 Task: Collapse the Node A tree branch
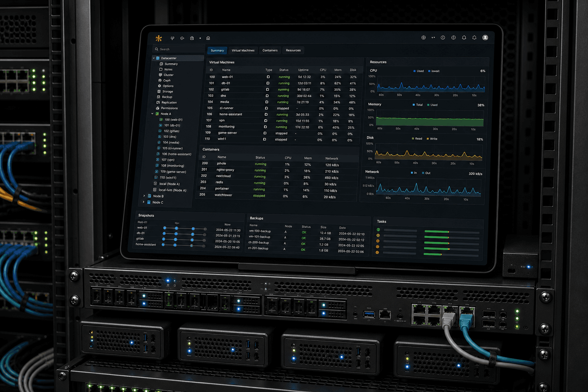coord(152,114)
